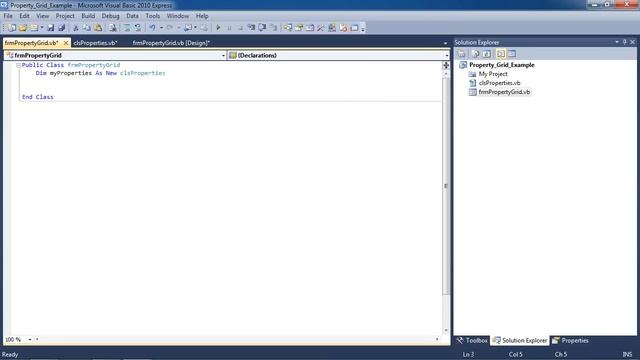
Task: Click the Navigate Backward icon
Action: (187, 28)
